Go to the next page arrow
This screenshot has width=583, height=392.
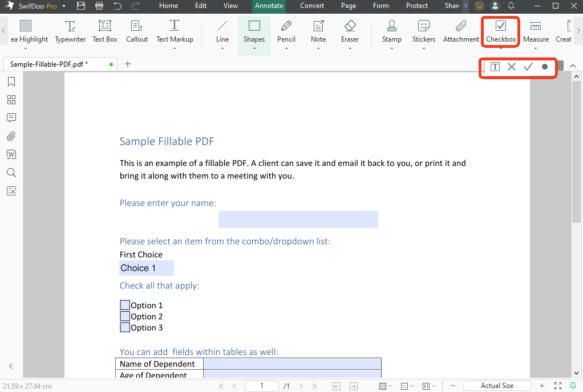point(301,386)
